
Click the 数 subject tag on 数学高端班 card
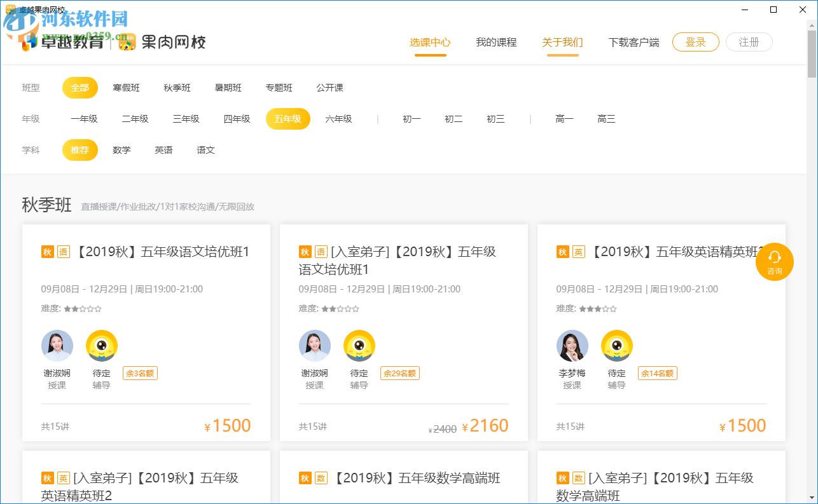[x=321, y=478]
